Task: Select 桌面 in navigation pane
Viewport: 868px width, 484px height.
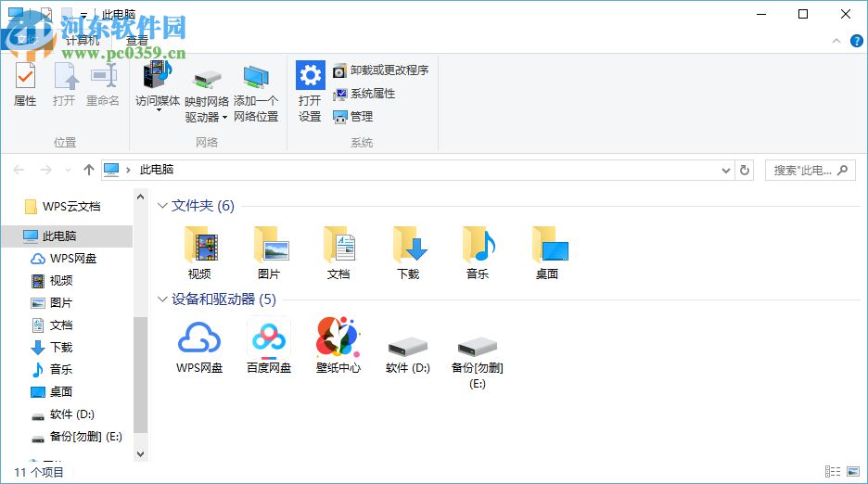Action: click(x=52, y=392)
